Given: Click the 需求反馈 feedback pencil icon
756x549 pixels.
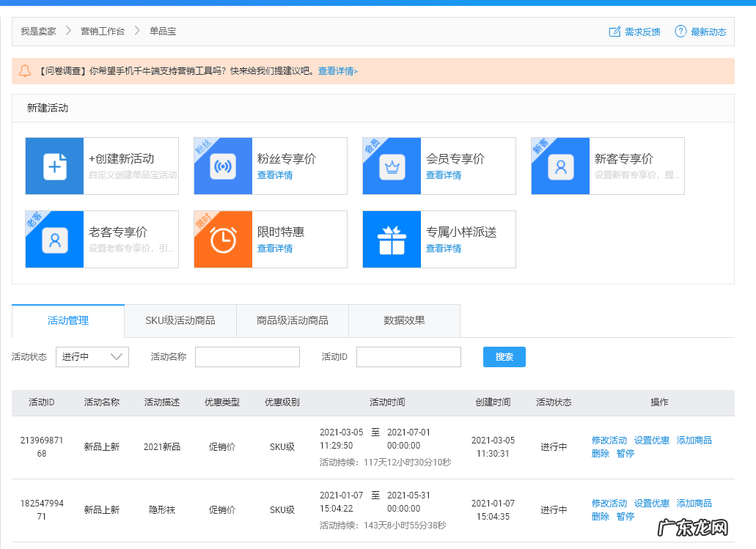Looking at the screenshot, I should coord(614,32).
